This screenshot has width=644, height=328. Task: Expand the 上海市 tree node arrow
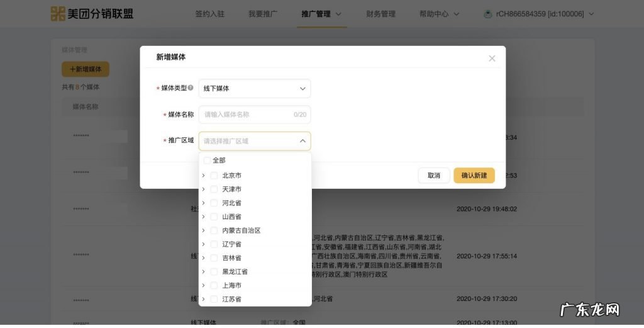(203, 285)
